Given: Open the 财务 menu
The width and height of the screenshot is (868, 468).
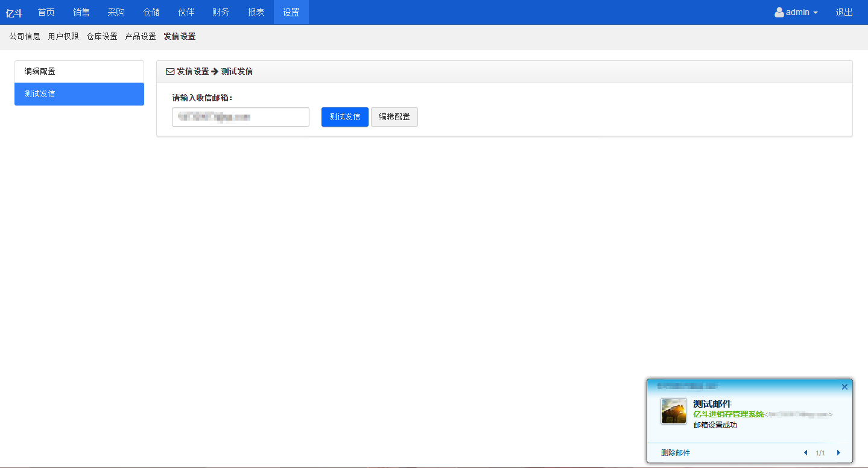Looking at the screenshot, I should coord(221,13).
